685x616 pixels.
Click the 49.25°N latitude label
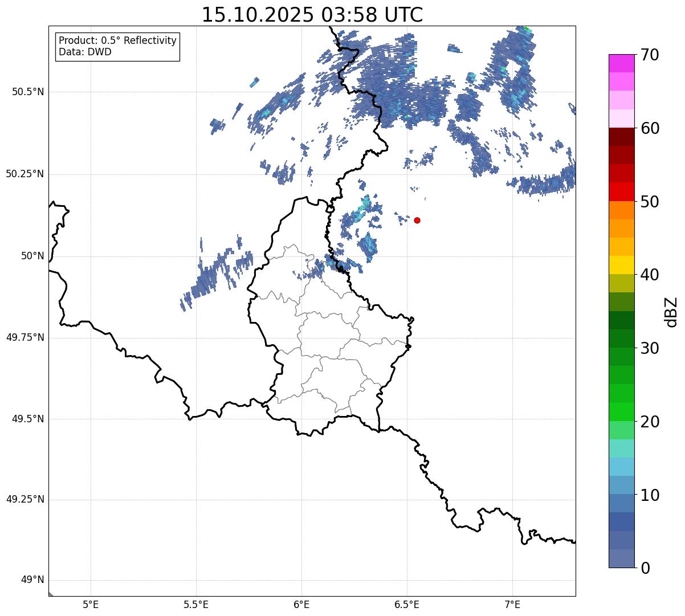[25, 500]
